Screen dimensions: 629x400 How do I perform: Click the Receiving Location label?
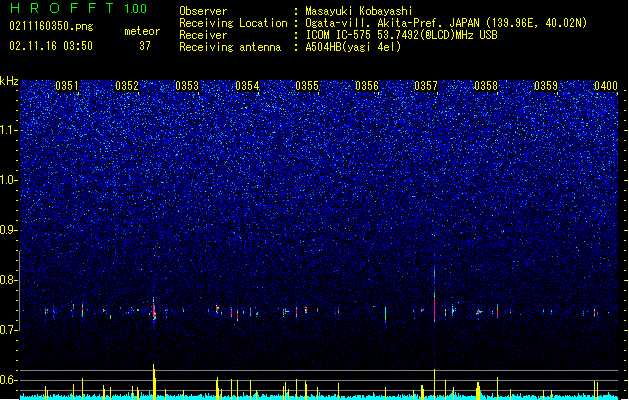tap(233, 23)
